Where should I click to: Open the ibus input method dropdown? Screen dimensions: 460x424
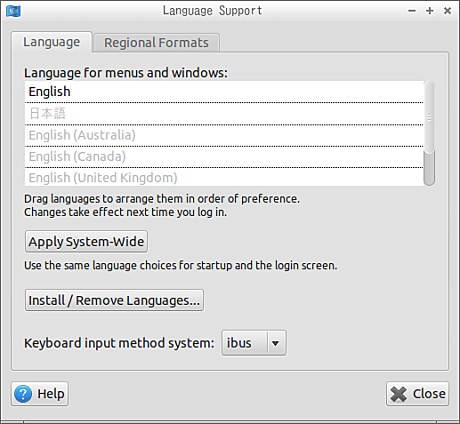(254, 343)
